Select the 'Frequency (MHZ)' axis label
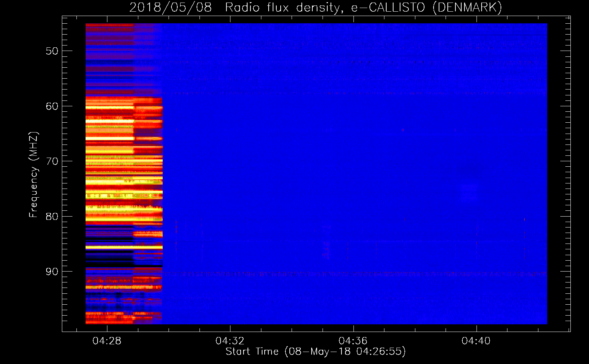Image resolution: width=589 pixels, height=364 pixels. (x=33, y=175)
